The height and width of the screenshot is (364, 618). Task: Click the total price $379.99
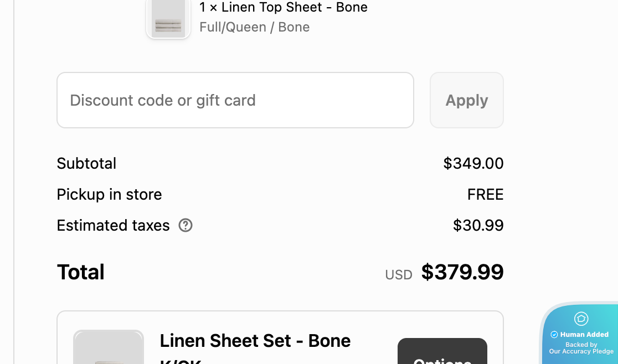[462, 272]
